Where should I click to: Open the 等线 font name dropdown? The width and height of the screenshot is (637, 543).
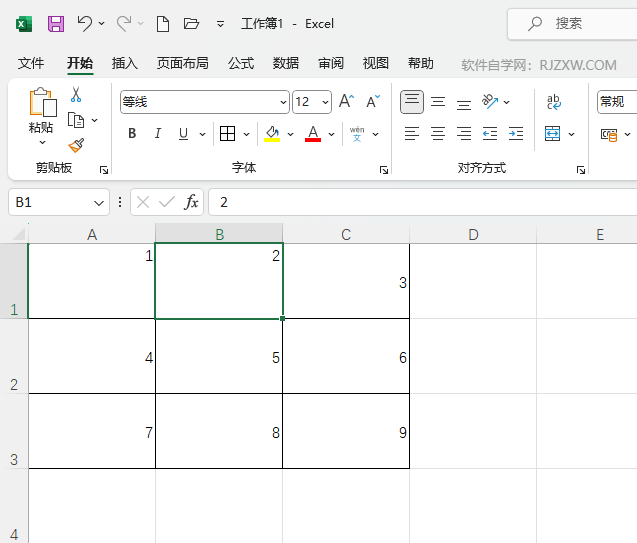283,102
